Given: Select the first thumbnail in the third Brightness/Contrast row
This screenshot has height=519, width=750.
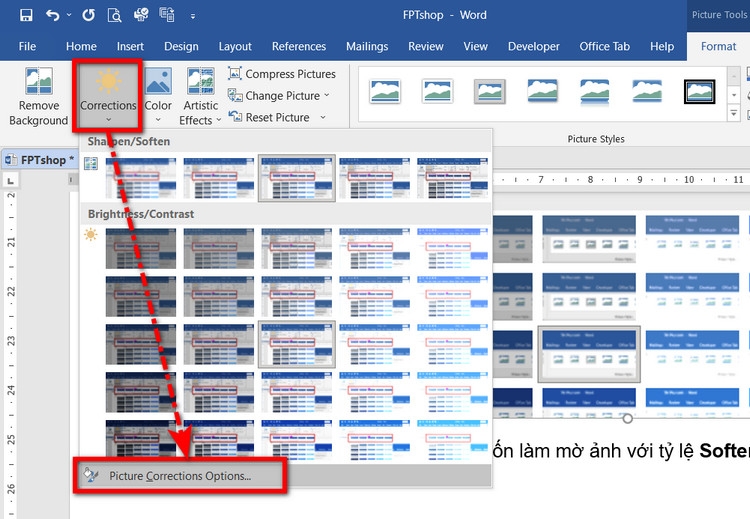Looking at the screenshot, I should click(x=141, y=344).
